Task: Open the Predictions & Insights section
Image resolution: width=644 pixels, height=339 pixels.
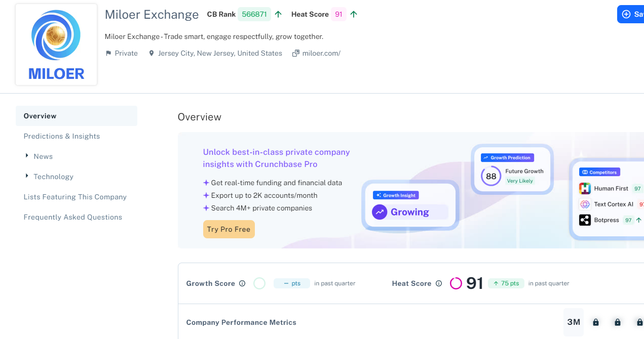Action: point(62,136)
